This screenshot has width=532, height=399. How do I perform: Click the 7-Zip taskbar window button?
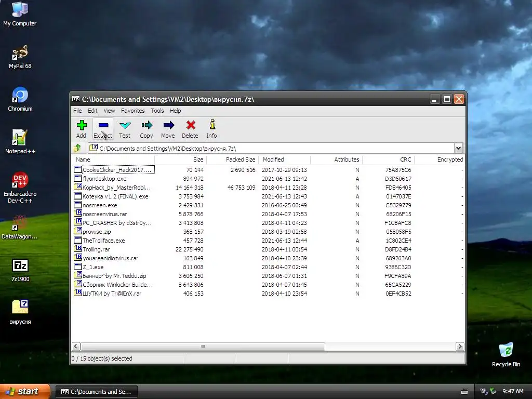(x=96, y=392)
